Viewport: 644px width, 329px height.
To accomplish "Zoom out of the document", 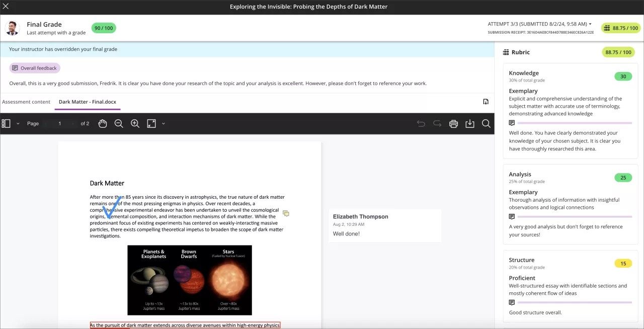I will (119, 123).
